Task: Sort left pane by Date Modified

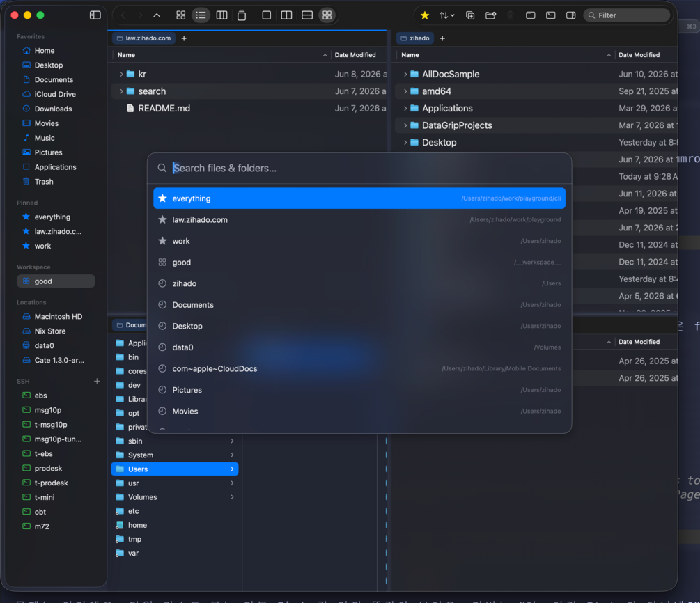Action: coord(359,55)
